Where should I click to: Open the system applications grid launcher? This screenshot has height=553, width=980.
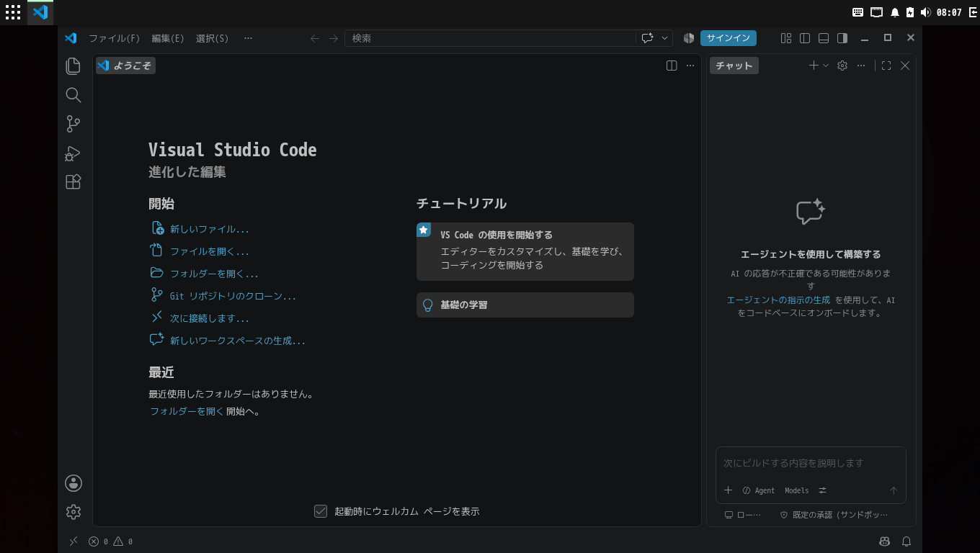tap(13, 12)
